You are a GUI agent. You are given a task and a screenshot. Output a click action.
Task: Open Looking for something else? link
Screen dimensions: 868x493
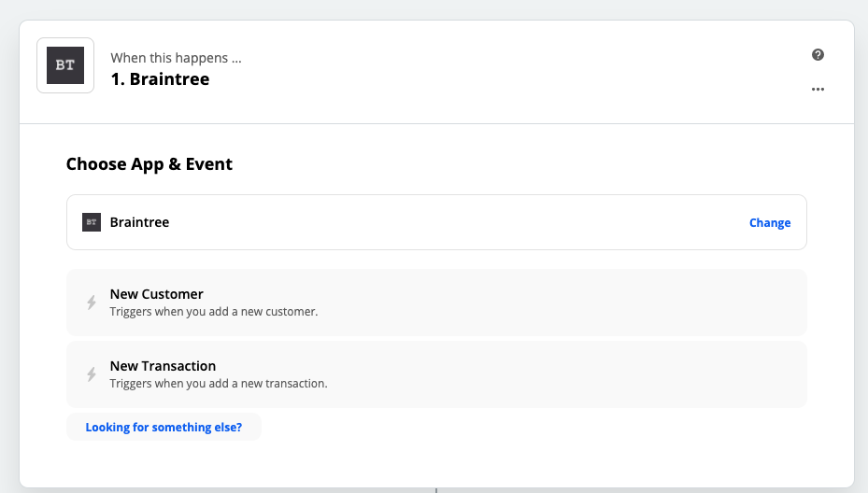(164, 427)
